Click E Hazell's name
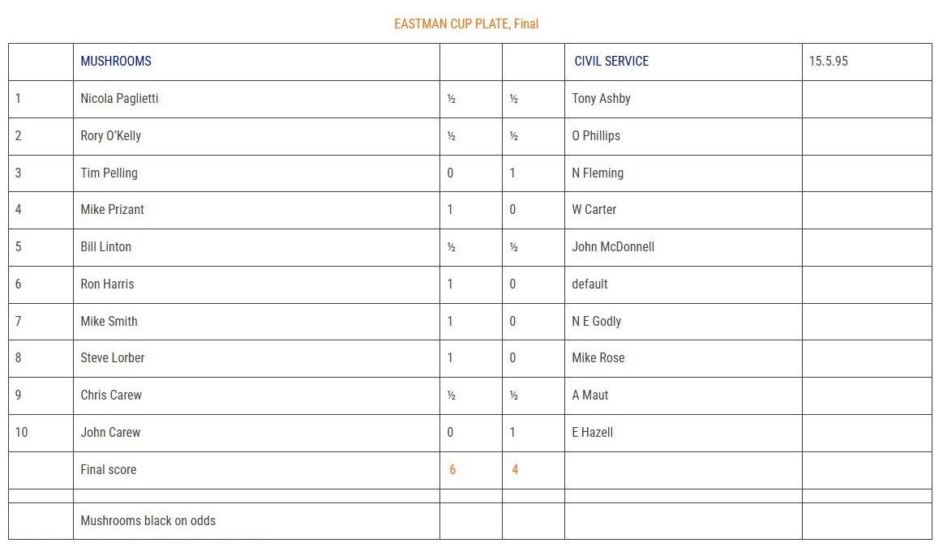The width and height of the screenshot is (943, 560). 593,433
